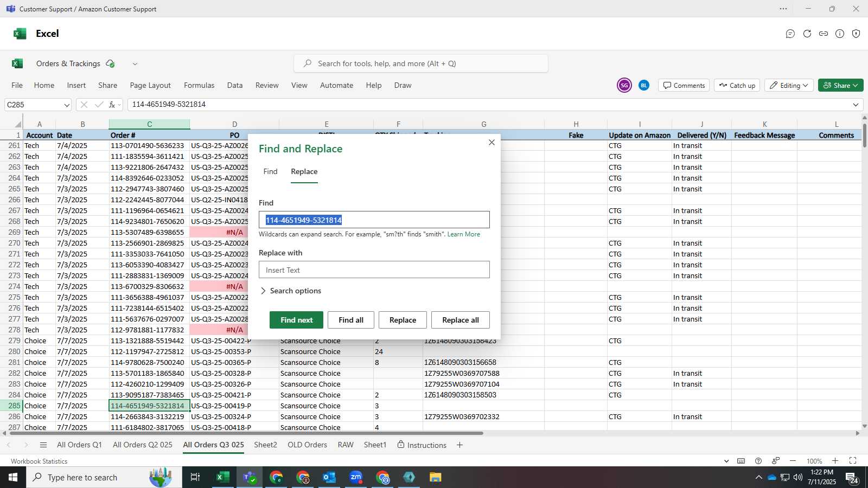Click the Catch up button
Image resolution: width=868 pixels, height=488 pixels.
pyautogui.click(x=737, y=85)
